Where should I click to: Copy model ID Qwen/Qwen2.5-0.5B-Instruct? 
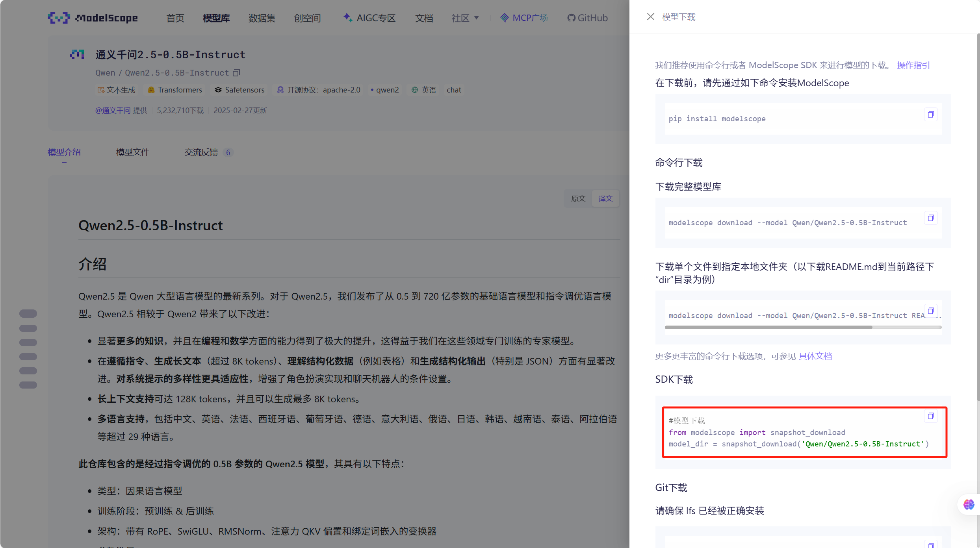point(236,73)
